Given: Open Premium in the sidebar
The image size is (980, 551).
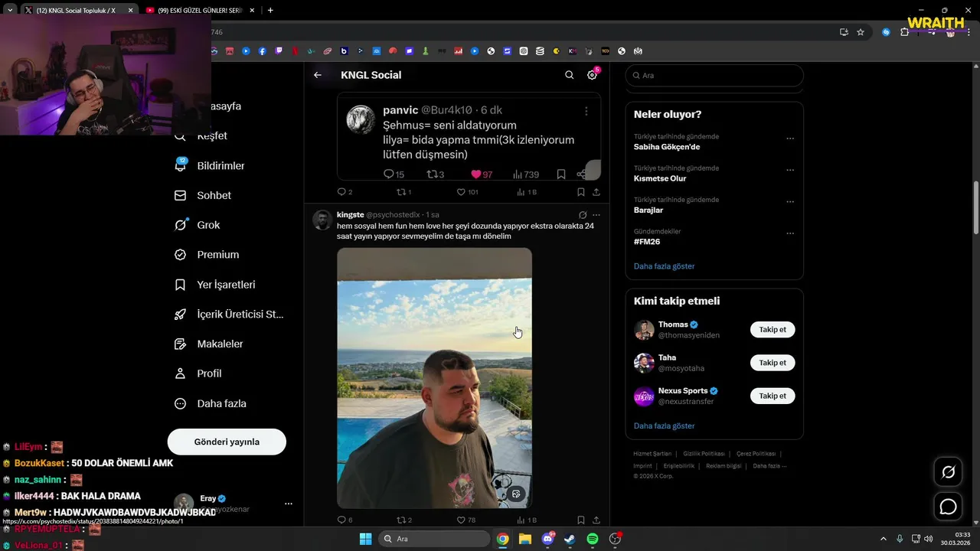Looking at the screenshot, I should pyautogui.click(x=206, y=255).
